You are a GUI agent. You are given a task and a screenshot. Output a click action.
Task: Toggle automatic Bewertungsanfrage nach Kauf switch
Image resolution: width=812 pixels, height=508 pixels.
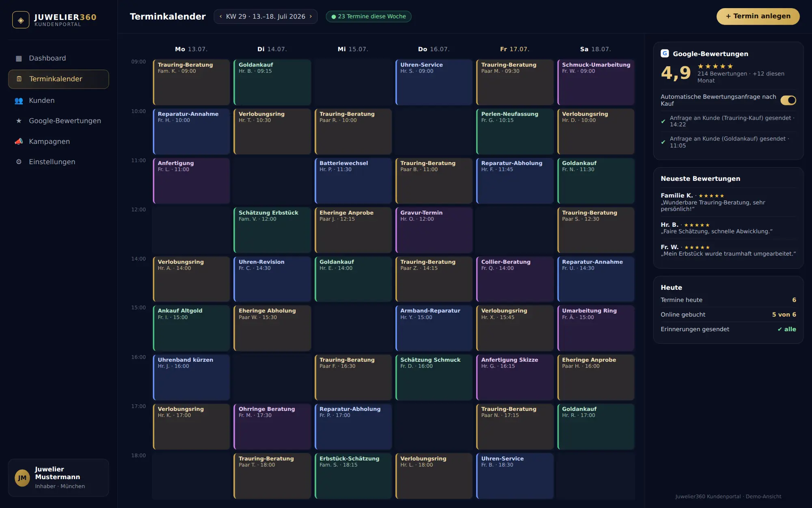788,100
